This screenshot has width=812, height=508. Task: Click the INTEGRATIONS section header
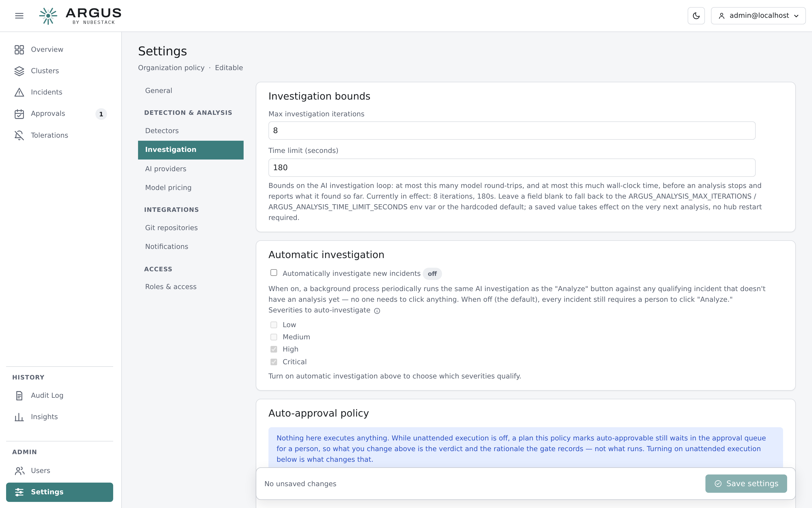click(171, 210)
